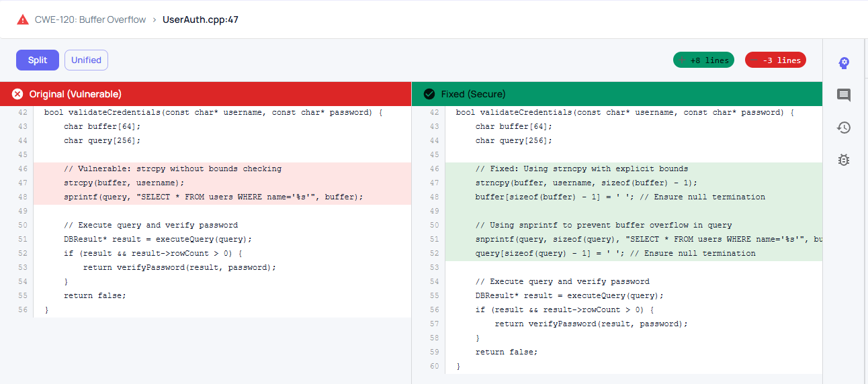The height and width of the screenshot is (384, 868).
Task: Click the breadcrumb chevron separator
Action: coord(155,19)
